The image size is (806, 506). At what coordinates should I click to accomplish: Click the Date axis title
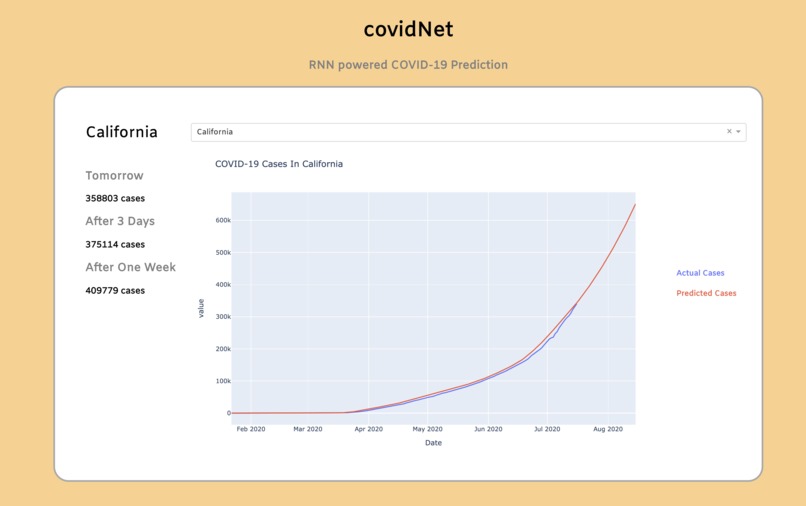click(433, 443)
